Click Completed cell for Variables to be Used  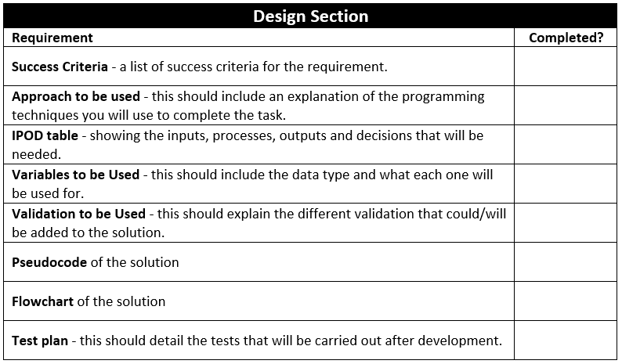coord(566,184)
